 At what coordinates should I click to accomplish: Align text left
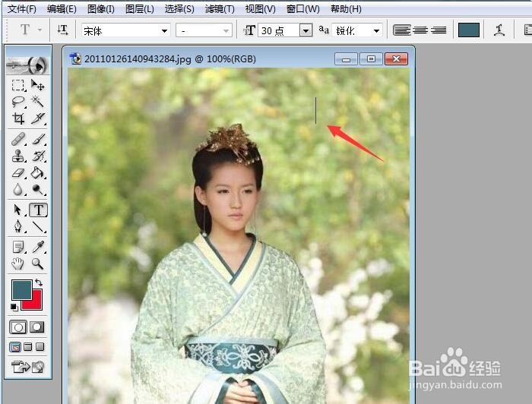tap(402, 30)
